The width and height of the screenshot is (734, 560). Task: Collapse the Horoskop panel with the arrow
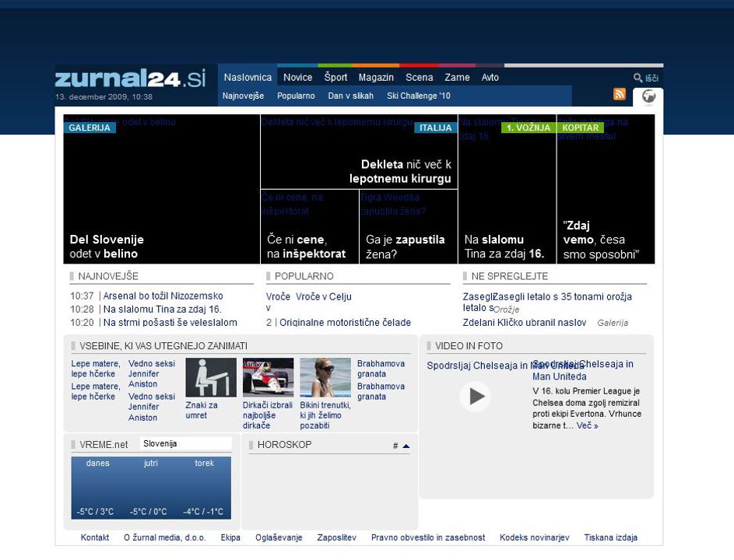coord(406,446)
